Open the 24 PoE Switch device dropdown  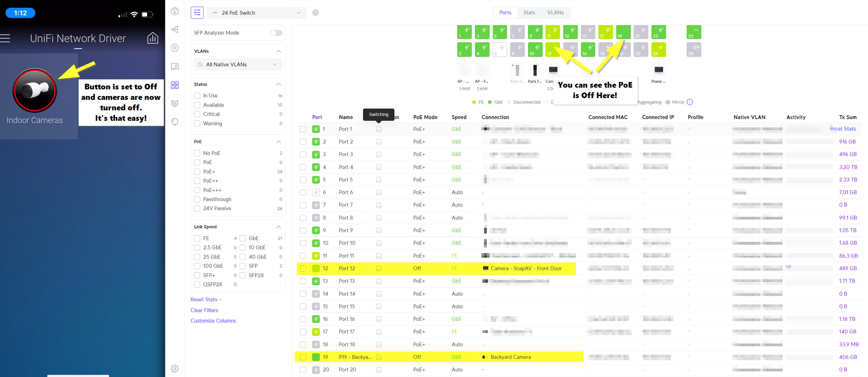coord(256,13)
